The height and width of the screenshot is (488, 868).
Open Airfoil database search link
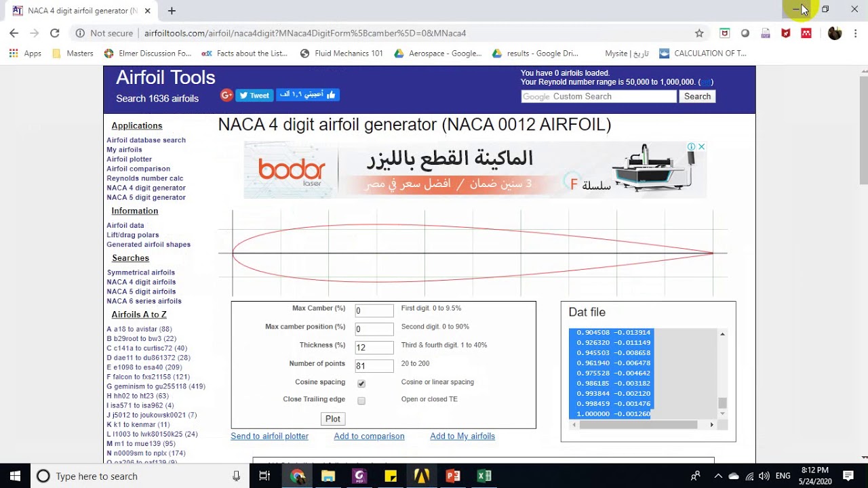pyautogui.click(x=146, y=140)
